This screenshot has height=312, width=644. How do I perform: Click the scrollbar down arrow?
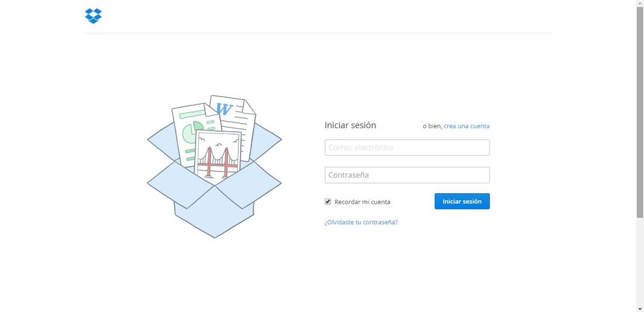point(640,308)
